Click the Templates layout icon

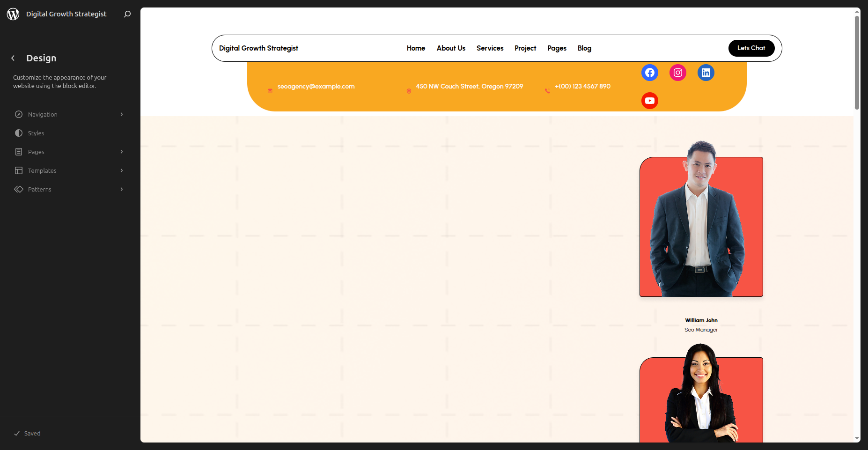19,170
